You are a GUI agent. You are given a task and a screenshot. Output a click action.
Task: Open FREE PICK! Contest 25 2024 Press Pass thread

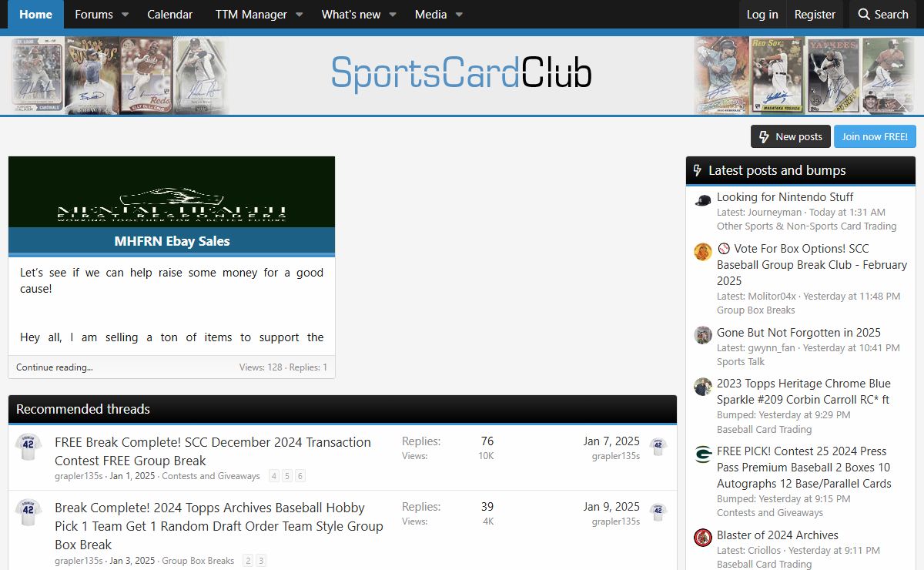pos(804,468)
